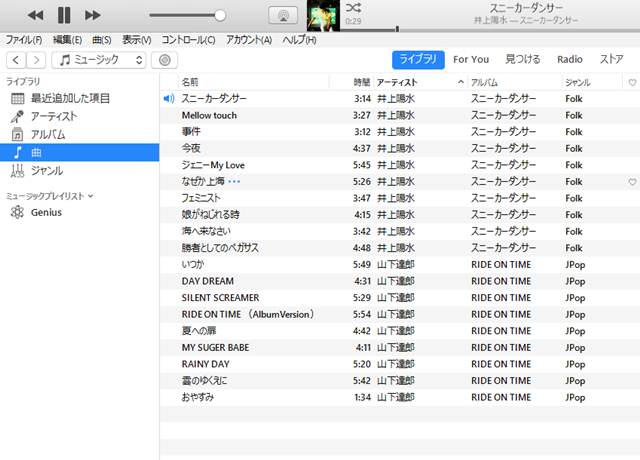Select the song Mellow touch

click(209, 116)
